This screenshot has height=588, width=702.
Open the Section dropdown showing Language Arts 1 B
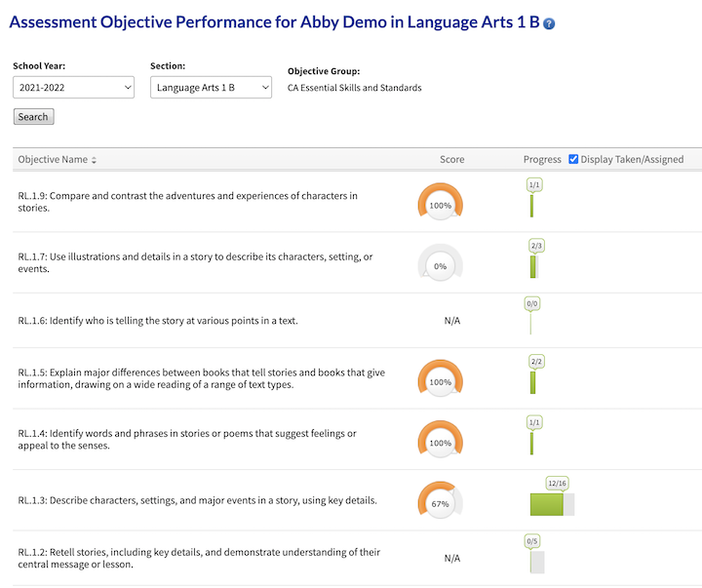(x=211, y=88)
